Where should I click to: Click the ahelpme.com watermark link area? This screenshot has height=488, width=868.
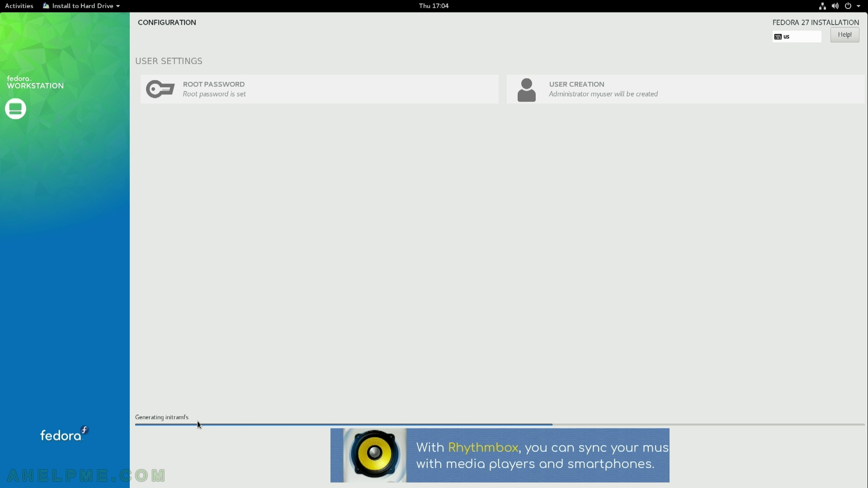pos(86,475)
